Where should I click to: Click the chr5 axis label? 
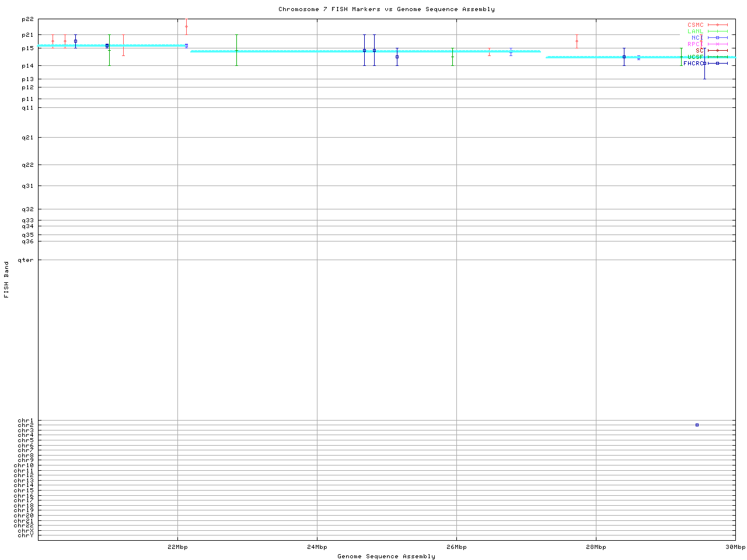26,440
